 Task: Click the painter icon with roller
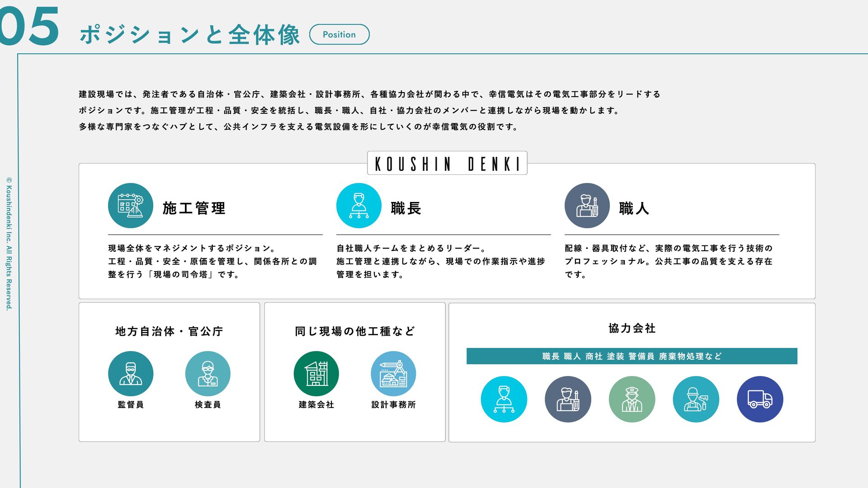pyautogui.click(x=696, y=399)
